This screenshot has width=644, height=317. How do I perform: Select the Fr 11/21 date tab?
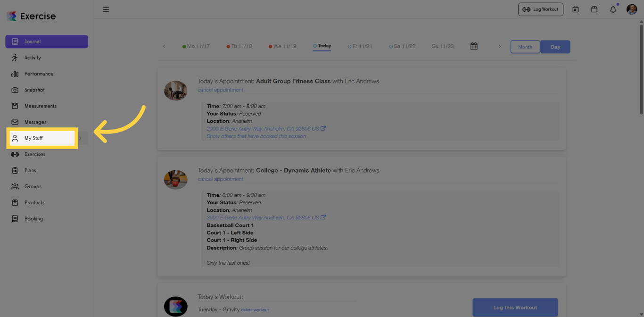coord(360,46)
